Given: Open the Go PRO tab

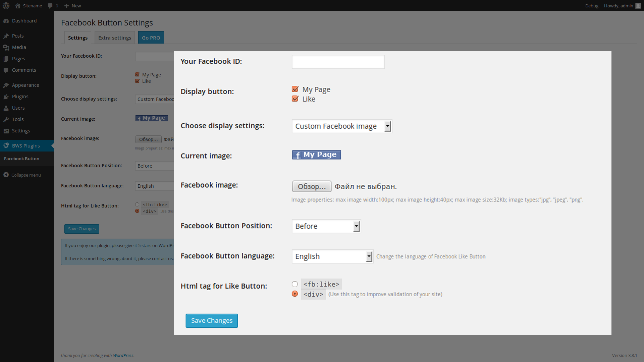Looking at the screenshot, I should tap(151, 38).
